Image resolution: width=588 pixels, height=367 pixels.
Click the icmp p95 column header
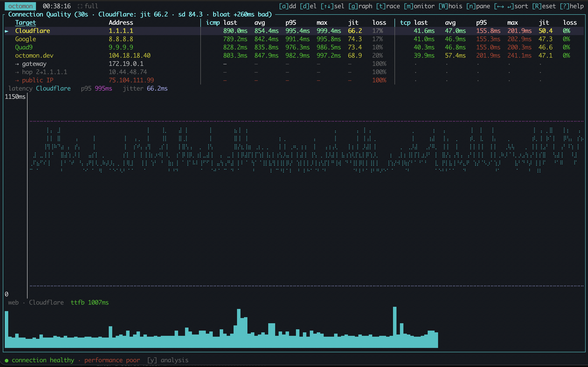point(291,23)
